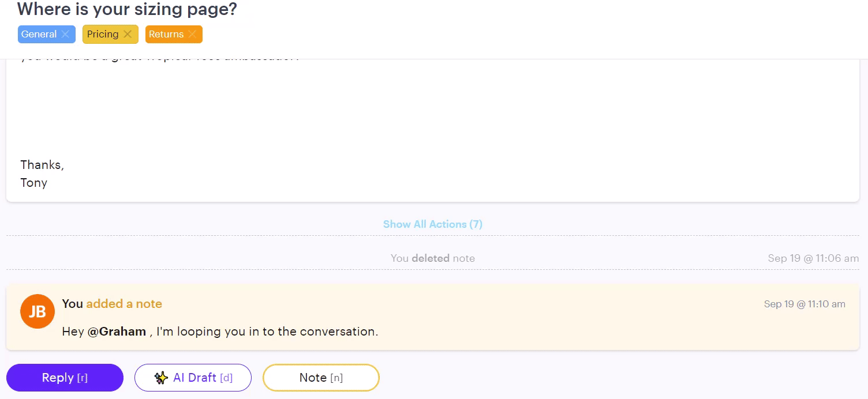868x399 pixels.
Task: Remove the General tag with its X
Action: (x=65, y=35)
